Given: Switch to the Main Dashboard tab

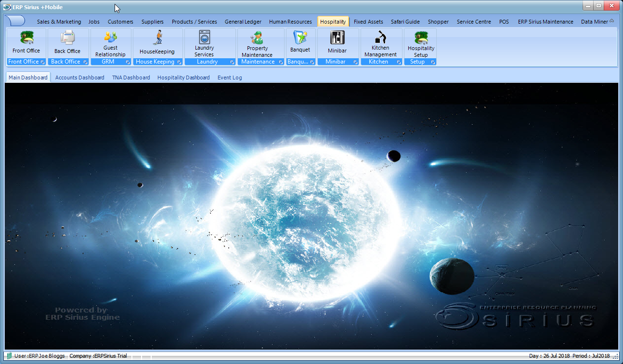Looking at the screenshot, I should point(28,78).
